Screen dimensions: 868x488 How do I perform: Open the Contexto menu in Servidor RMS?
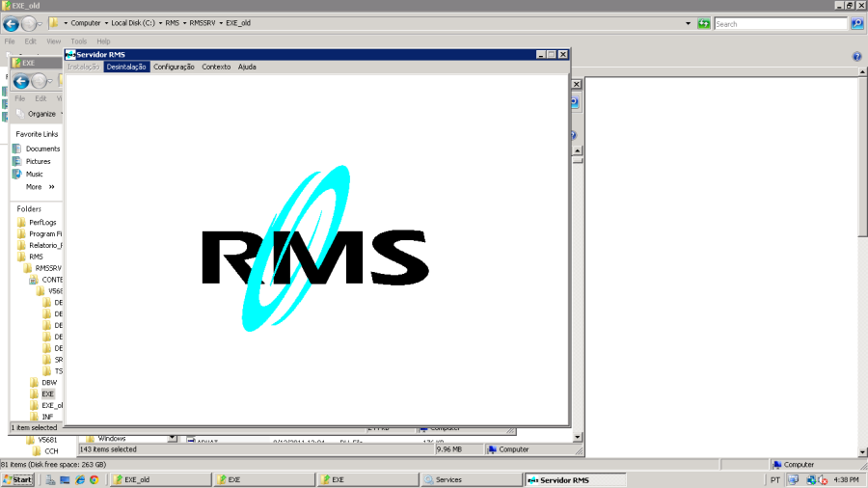[x=216, y=67]
